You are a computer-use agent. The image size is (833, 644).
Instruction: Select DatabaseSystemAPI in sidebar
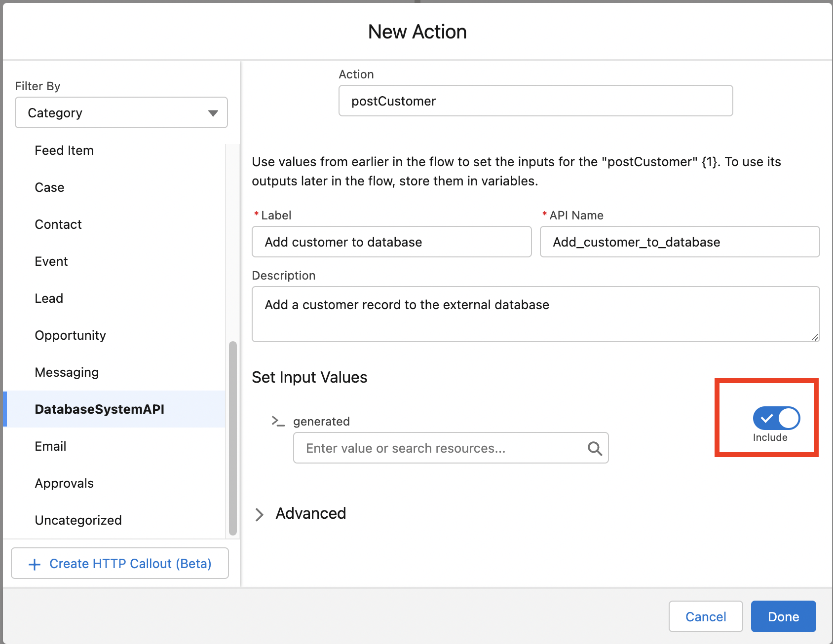(x=100, y=409)
